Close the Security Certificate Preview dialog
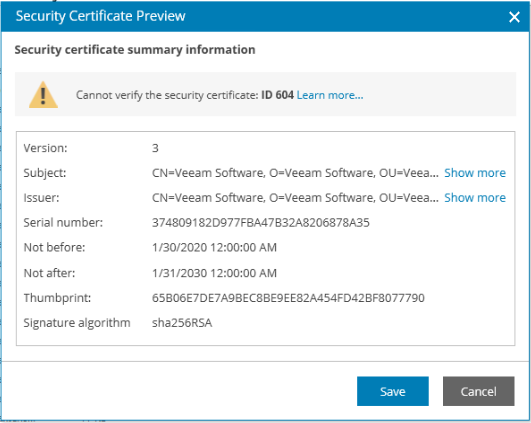Viewport: 531px width, 423px height. (514, 17)
